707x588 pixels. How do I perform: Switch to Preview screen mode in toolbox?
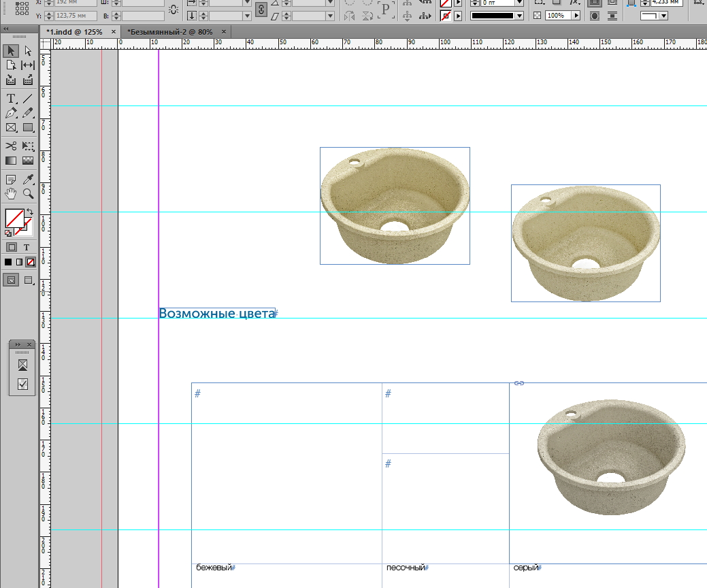tap(28, 280)
